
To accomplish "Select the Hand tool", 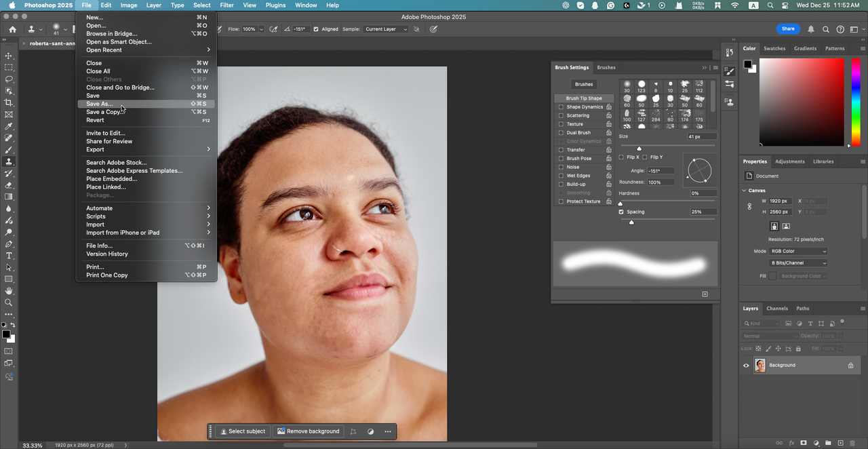I will (9, 291).
